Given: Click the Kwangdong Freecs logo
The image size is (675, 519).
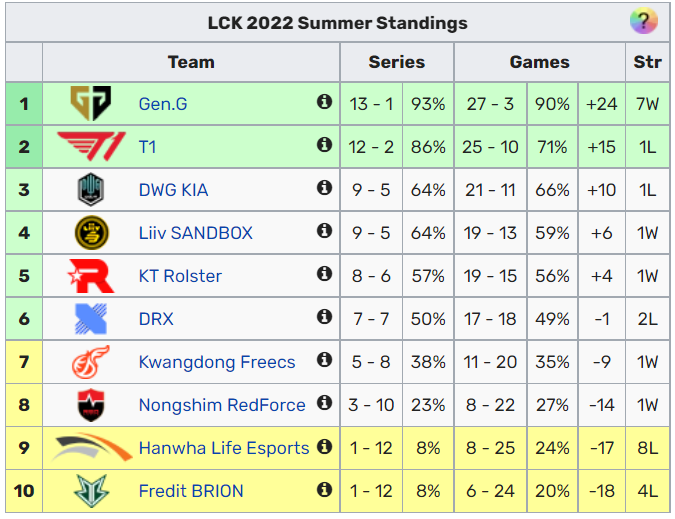Looking at the screenshot, I should 90,362.
